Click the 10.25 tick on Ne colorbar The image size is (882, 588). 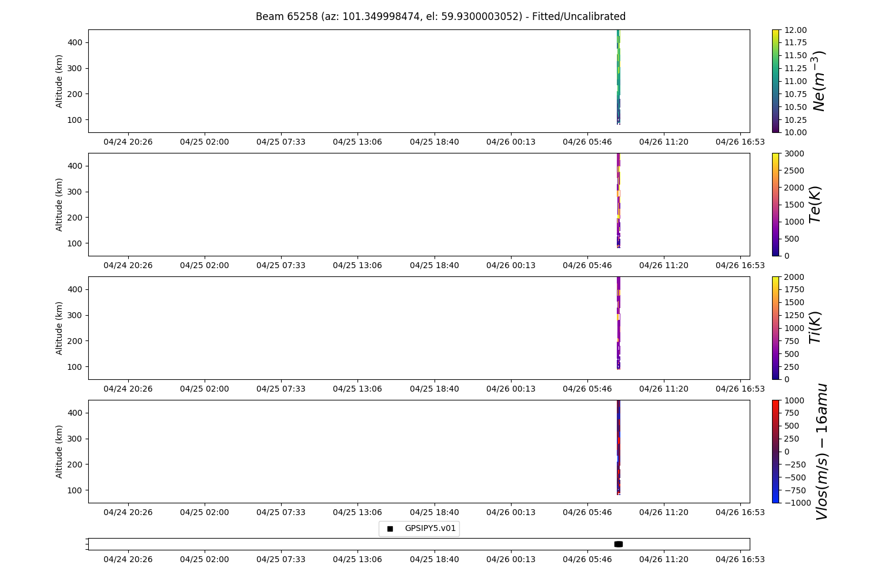click(795, 120)
